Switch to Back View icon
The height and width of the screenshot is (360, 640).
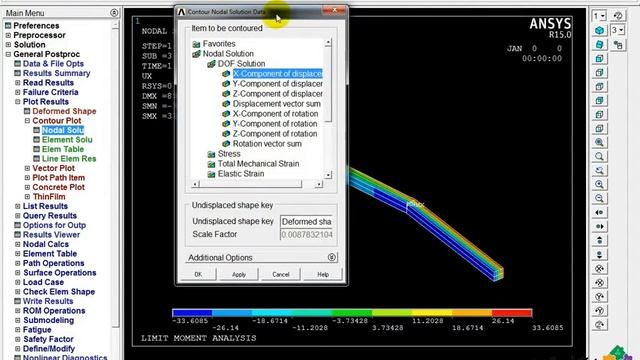(x=599, y=100)
